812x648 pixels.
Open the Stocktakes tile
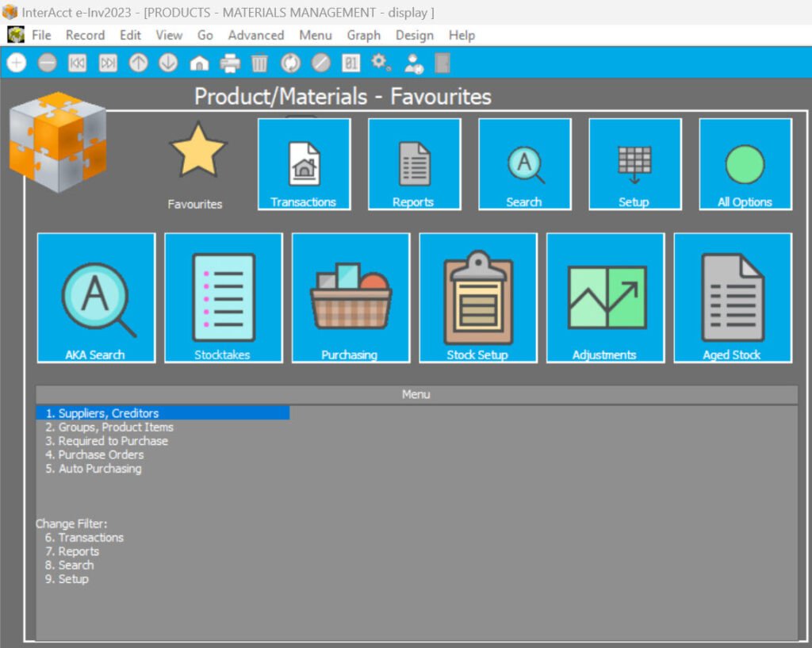point(224,298)
